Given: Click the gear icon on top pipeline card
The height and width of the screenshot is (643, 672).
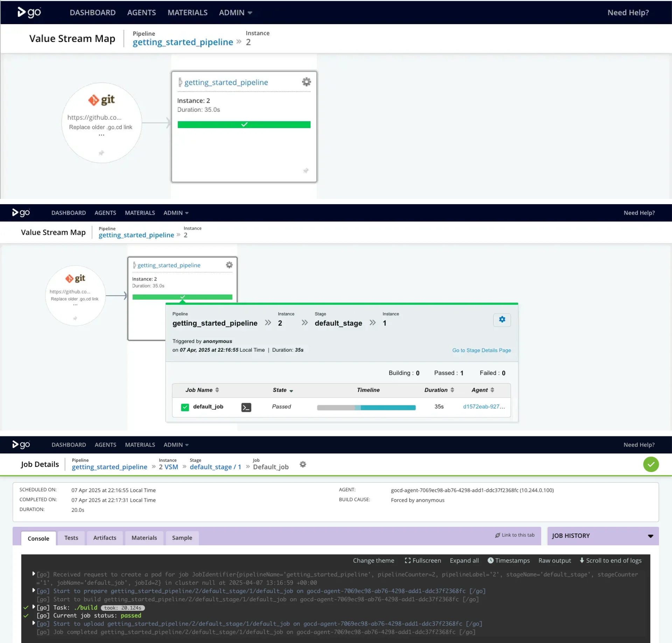Looking at the screenshot, I should click(306, 82).
